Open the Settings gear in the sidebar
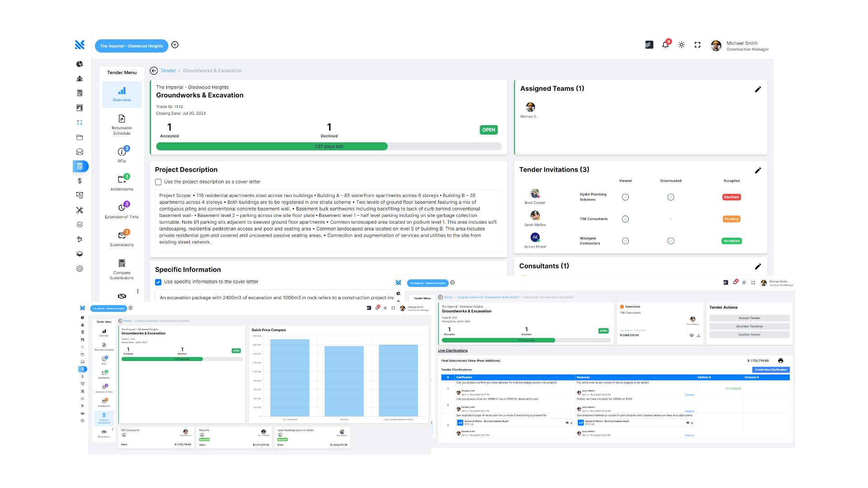Screen dimensions: 868x488 click(x=80, y=268)
